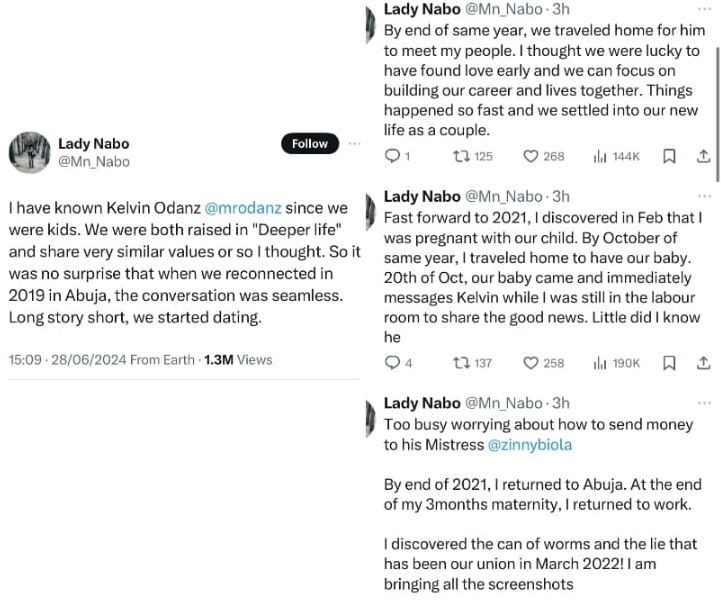Bookmark the "Fast forward to 2021" tweet
Image resolution: width=721 pixels, height=600 pixels.
(670, 363)
